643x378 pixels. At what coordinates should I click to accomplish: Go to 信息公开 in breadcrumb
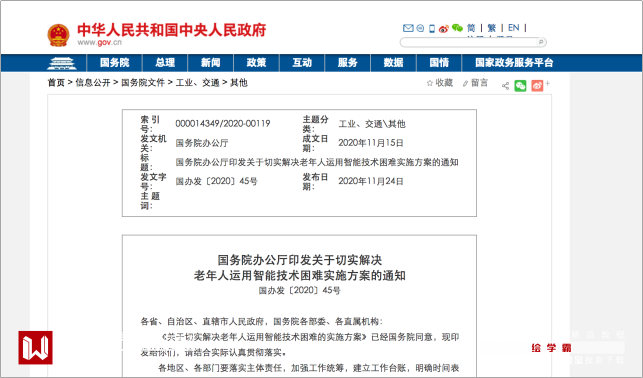(93, 83)
